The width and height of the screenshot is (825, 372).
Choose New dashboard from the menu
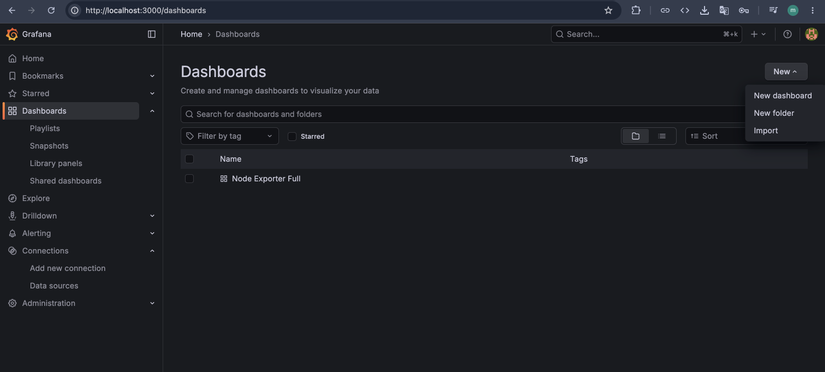[782, 96]
